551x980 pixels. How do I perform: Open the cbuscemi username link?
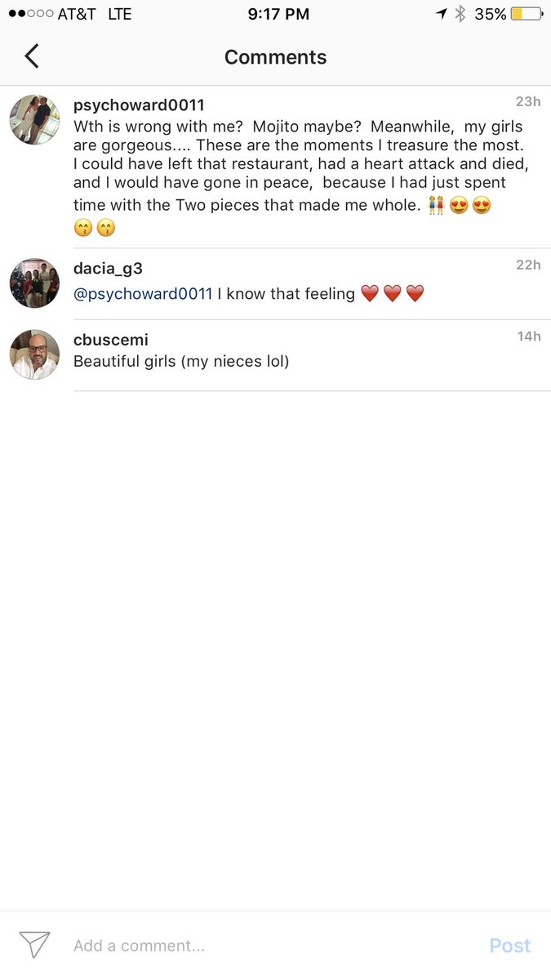coord(111,340)
